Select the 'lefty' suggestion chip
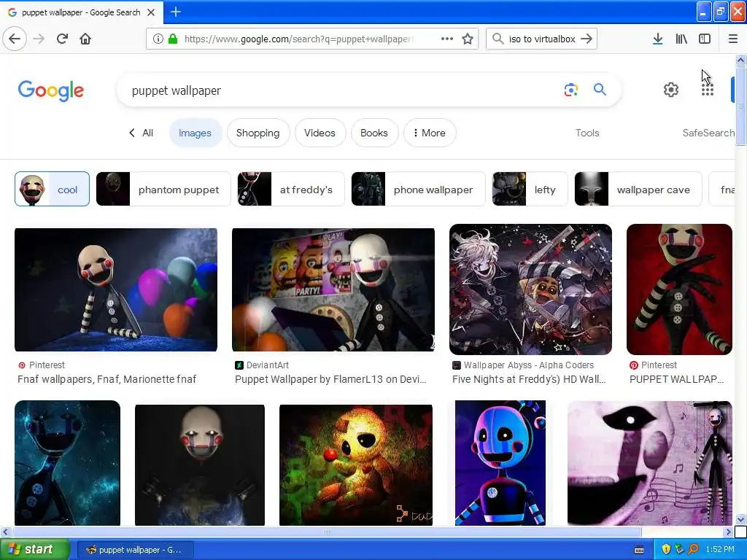 click(530, 189)
